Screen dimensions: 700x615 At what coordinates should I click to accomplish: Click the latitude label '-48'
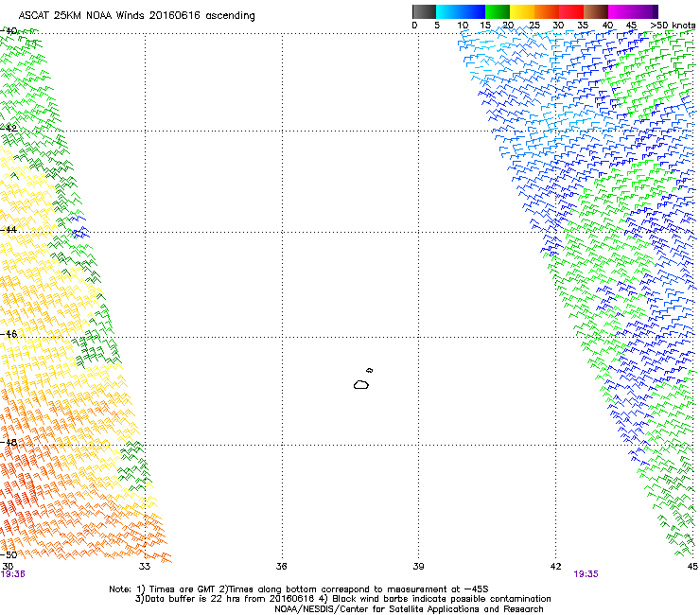point(9,442)
